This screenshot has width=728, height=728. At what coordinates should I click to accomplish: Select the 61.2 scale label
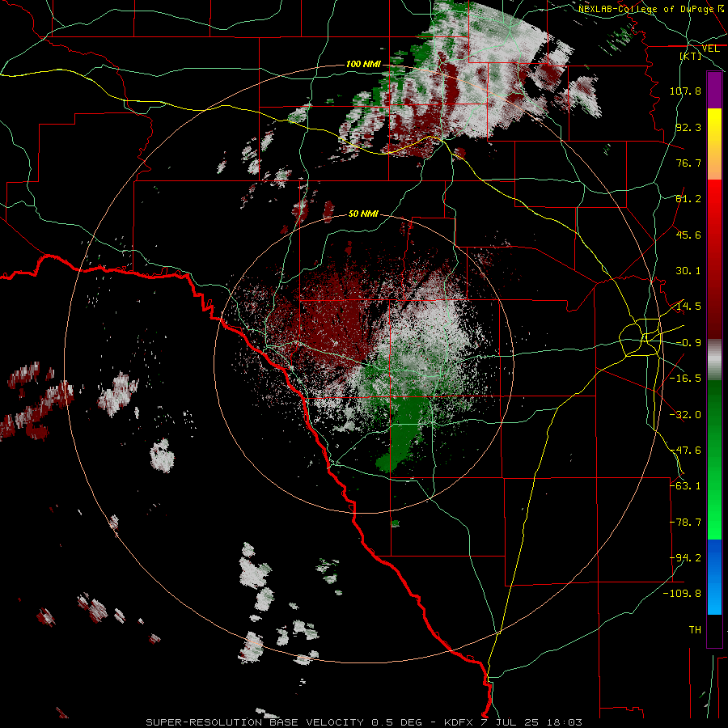point(688,199)
